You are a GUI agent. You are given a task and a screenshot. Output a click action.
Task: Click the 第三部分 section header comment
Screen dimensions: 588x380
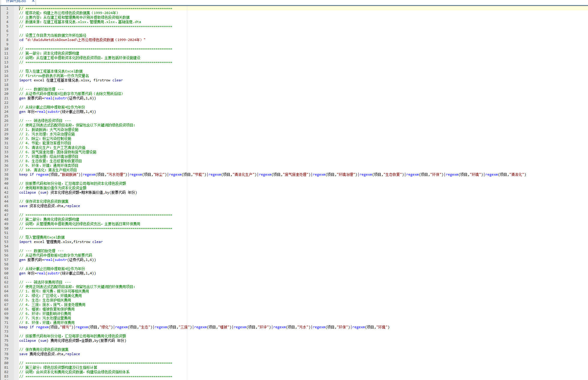tap(58, 367)
